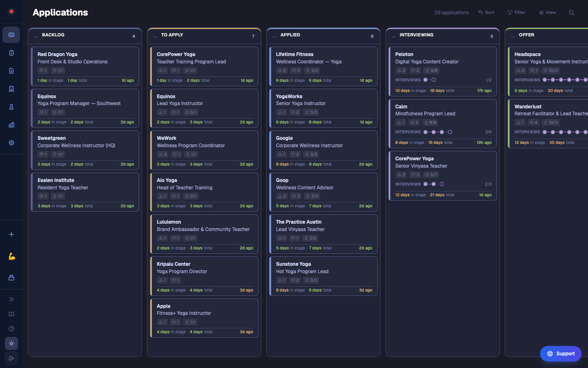Click "Lead Vinyasa Teacher" on Practice Austin card
Viewport: 588px width, 368px height.
[x=300, y=229]
